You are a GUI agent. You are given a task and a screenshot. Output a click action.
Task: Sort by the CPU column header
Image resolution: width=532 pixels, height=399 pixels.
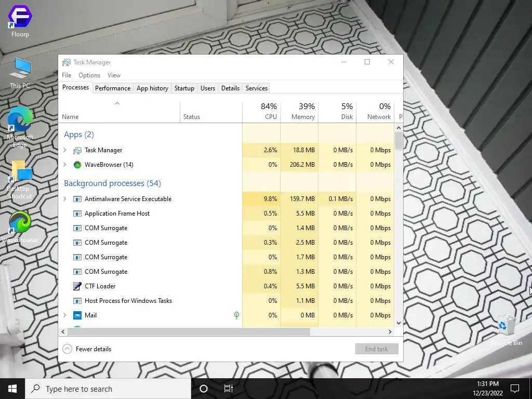pos(262,112)
